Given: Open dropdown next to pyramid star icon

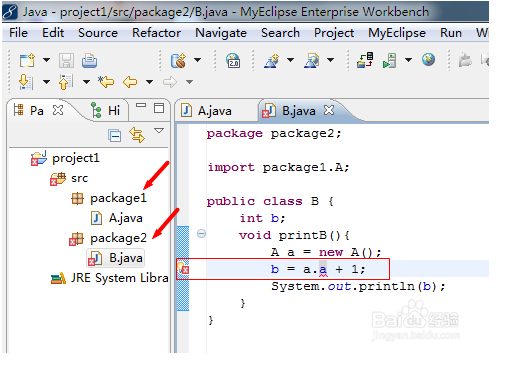Looking at the screenshot, I should tap(291, 60).
